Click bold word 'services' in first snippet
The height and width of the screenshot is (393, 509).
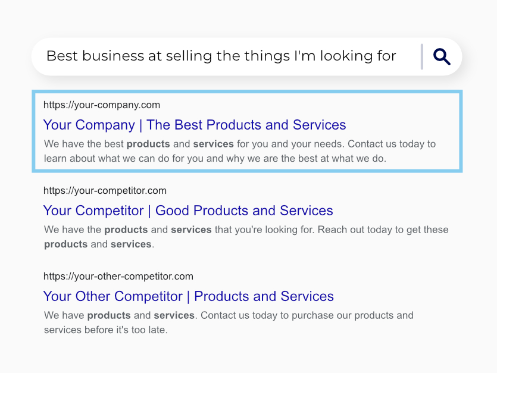click(x=213, y=144)
